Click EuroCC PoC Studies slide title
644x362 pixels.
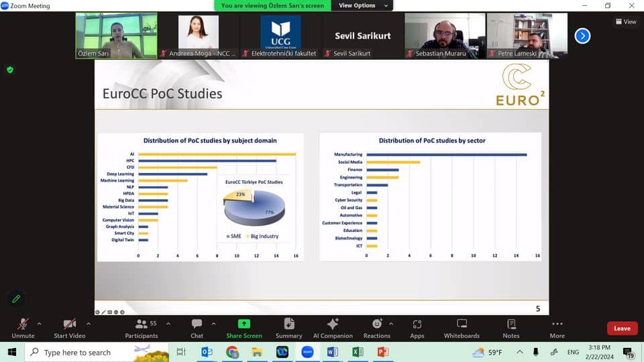[162, 94]
